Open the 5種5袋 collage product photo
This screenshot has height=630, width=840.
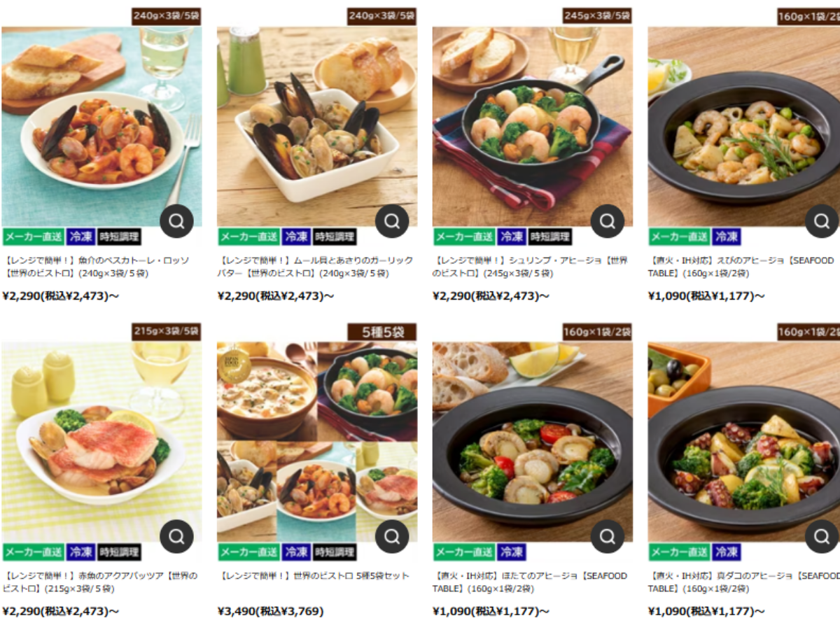click(x=317, y=442)
